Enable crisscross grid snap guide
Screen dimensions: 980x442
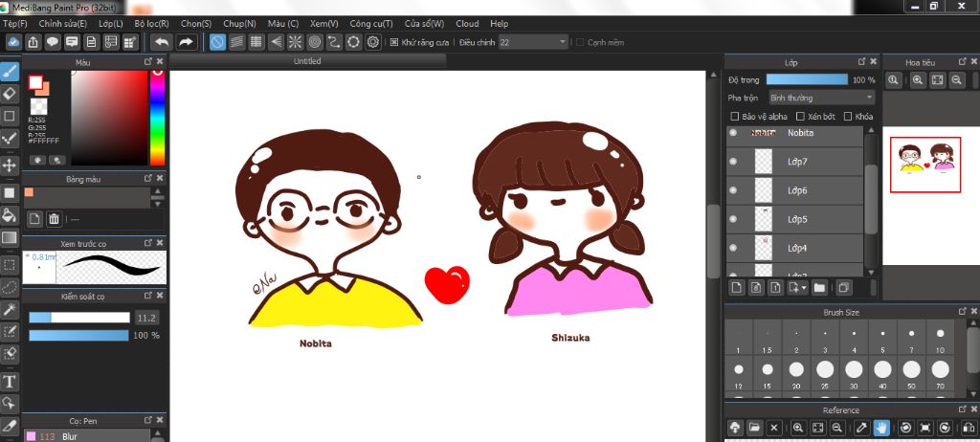[256, 42]
